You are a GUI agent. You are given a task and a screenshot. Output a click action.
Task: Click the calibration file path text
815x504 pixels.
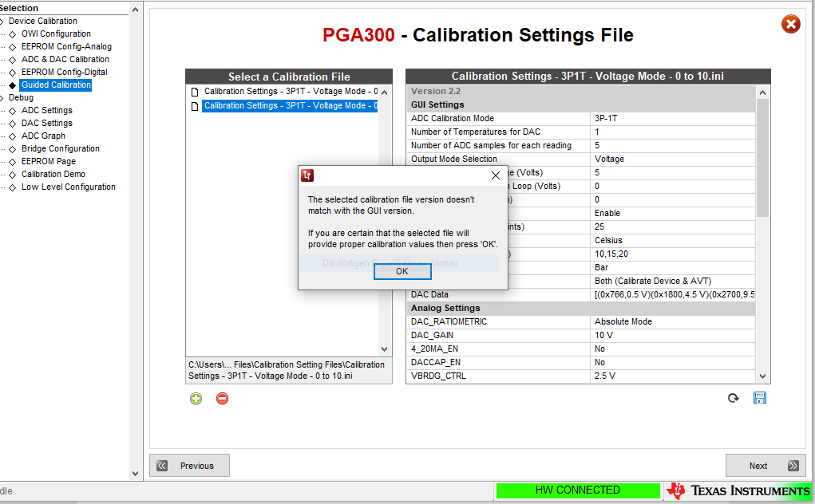coord(287,370)
